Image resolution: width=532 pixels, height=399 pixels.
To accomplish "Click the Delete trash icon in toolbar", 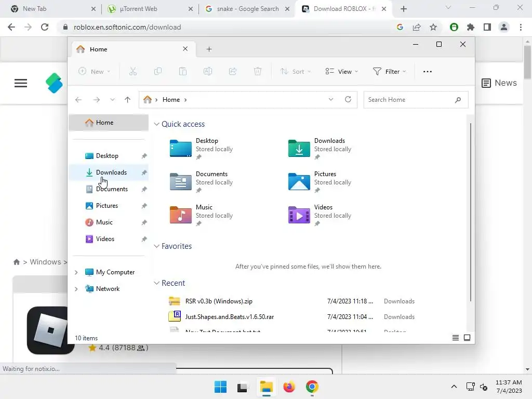I will (x=258, y=71).
